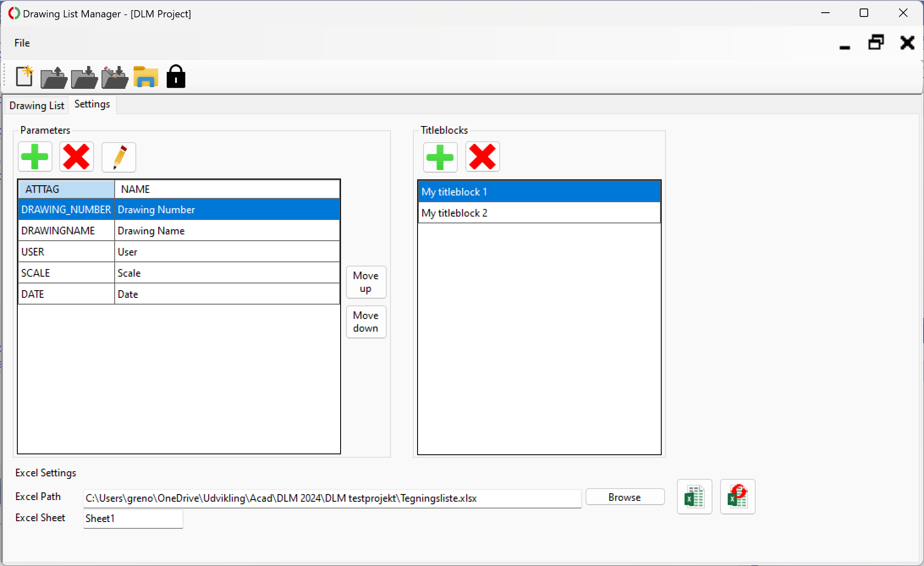Add a titleblock with green plus
This screenshot has width=924, height=566.
click(440, 157)
